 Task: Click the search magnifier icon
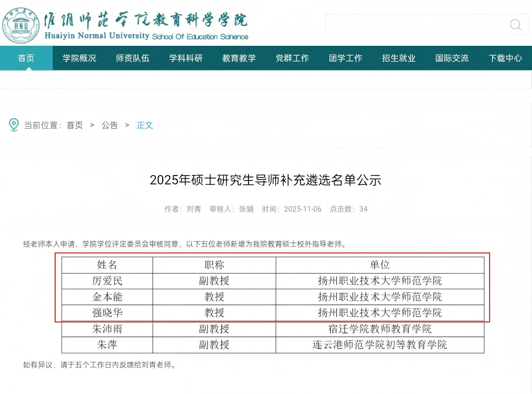click(515, 25)
